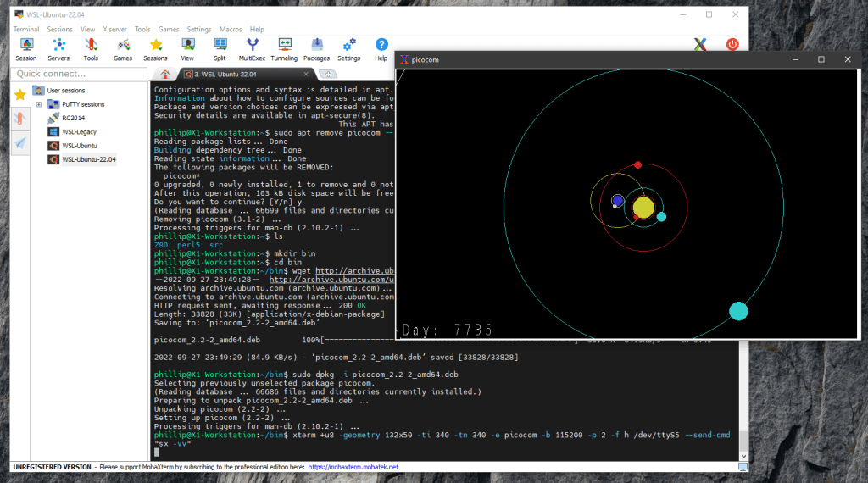Select the RC2014 session in sidebar

[x=73, y=118]
